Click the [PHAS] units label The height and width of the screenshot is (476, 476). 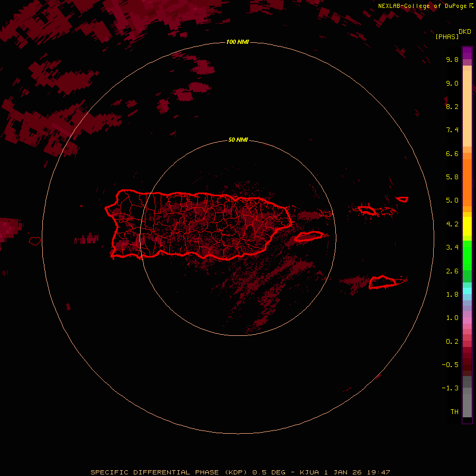(x=447, y=37)
